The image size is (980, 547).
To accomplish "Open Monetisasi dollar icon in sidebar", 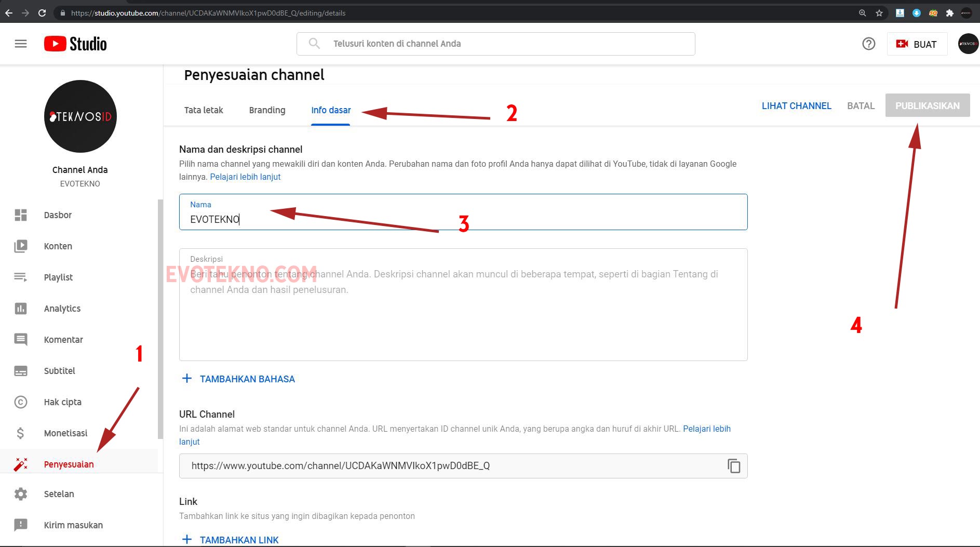I will point(21,433).
